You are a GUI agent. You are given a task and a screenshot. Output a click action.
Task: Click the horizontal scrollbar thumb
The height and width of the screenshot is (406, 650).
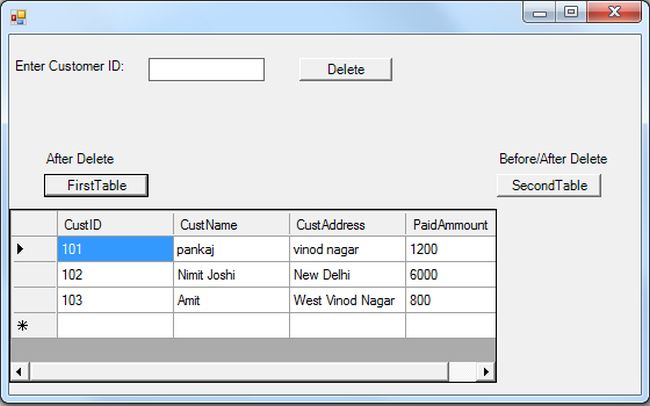[239, 371]
